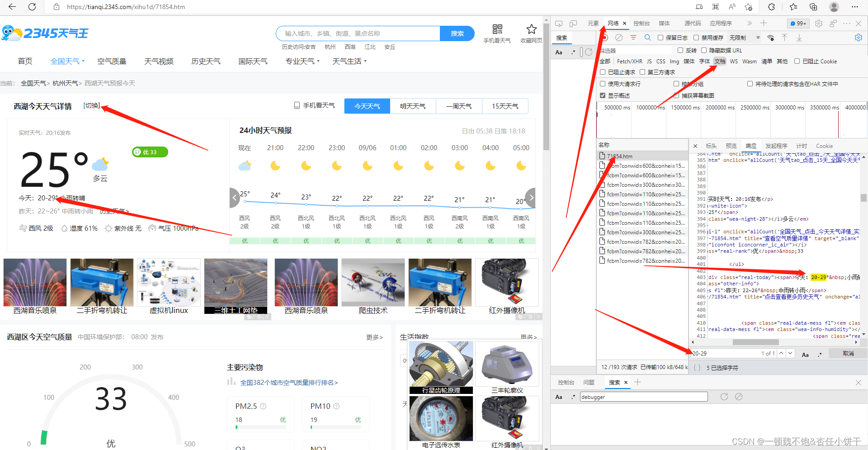Screen dimensions: 868x450
Task: Uncheck the 显示概述 checkbox
Action: pyautogui.click(x=603, y=95)
